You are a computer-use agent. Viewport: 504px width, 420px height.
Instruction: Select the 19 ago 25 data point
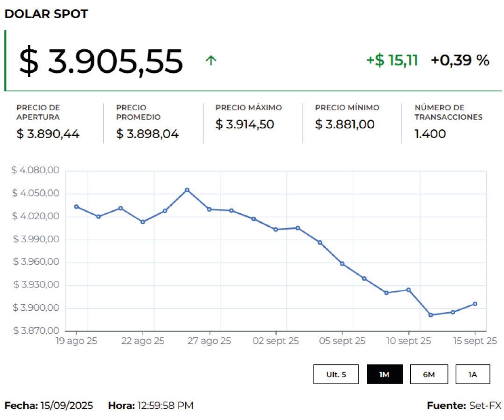click(77, 207)
